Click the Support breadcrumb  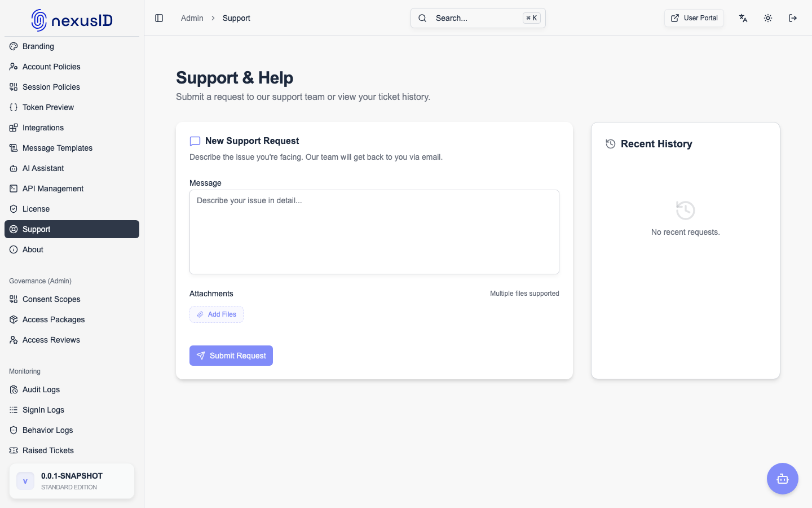(x=236, y=18)
